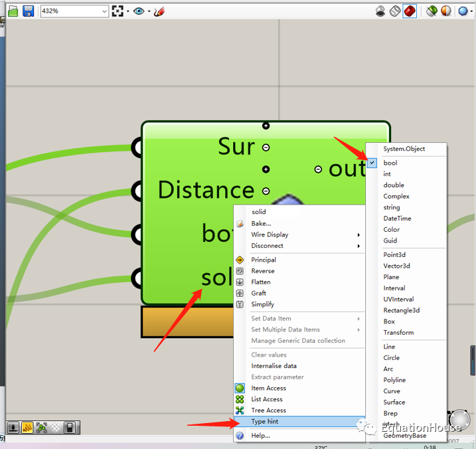Image resolution: width=476 pixels, height=449 pixels.
Task: Click the Distance input grip
Action: [x=138, y=191]
